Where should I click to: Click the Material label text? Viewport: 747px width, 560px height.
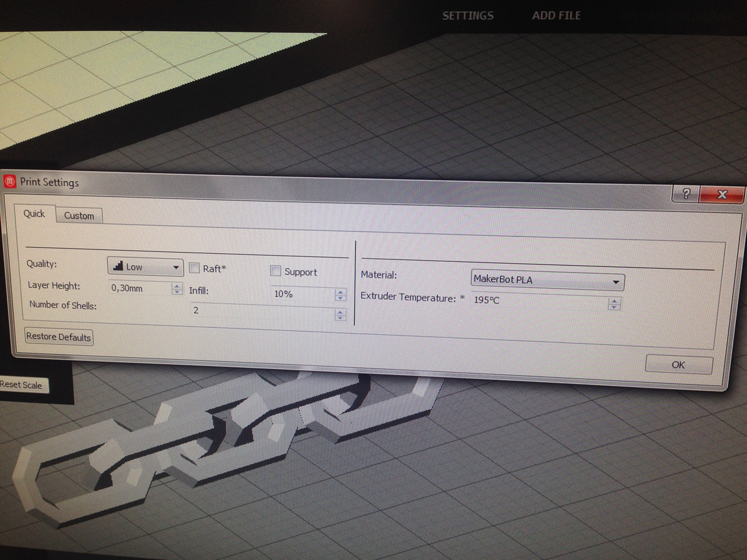378,274
